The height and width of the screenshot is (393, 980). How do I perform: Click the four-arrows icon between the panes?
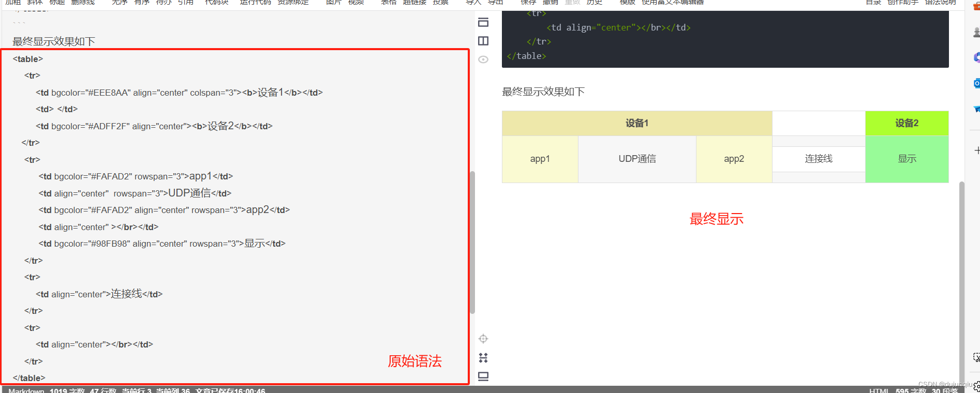coord(483,358)
